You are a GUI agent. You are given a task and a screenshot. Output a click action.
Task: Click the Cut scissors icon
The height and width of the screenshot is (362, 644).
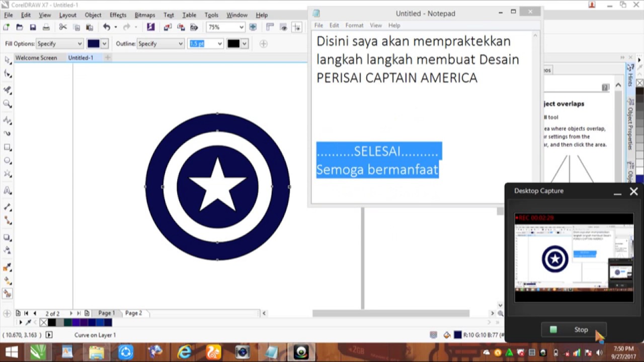point(63,27)
